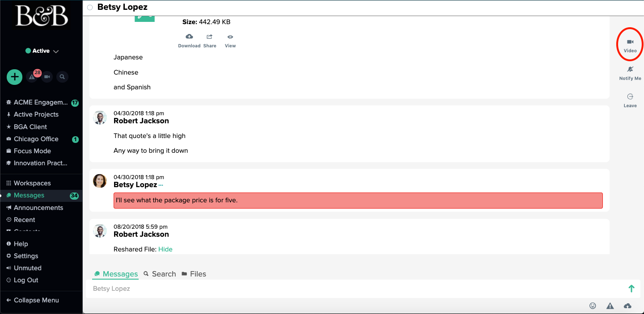Image resolution: width=644 pixels, height=314 pixels.
Task: Click Betsy Lopez message options dots
Action: [x=161, y=185]
